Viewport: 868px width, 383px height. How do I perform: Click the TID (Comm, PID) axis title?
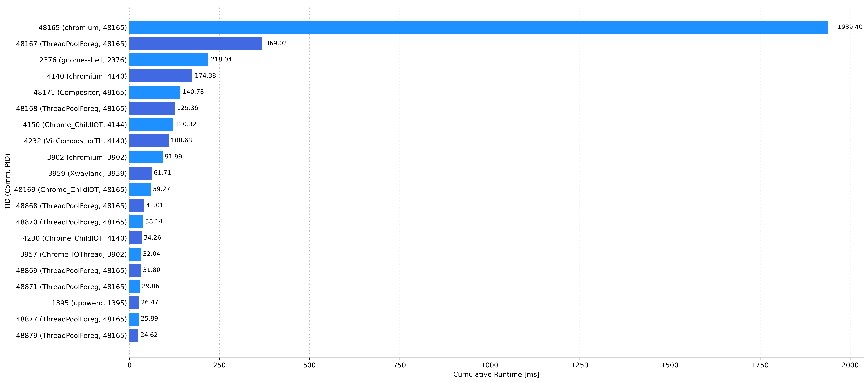click(7, 181)
